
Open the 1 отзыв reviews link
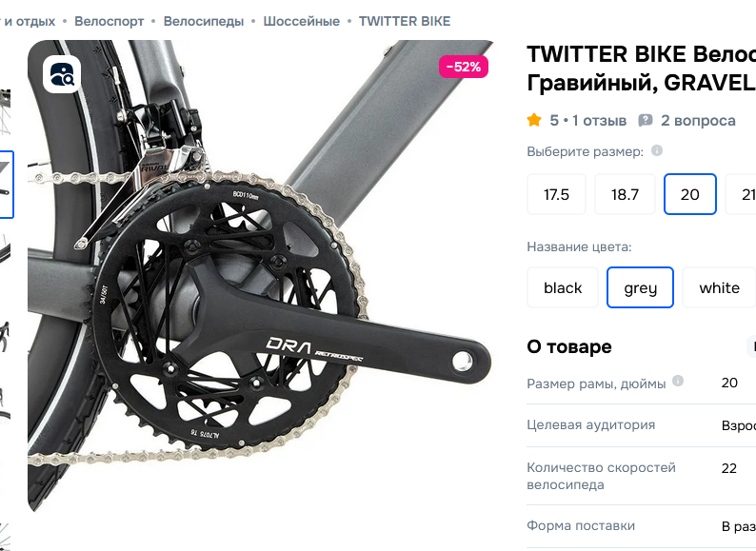pyautogui.click(x=599, y=121)
